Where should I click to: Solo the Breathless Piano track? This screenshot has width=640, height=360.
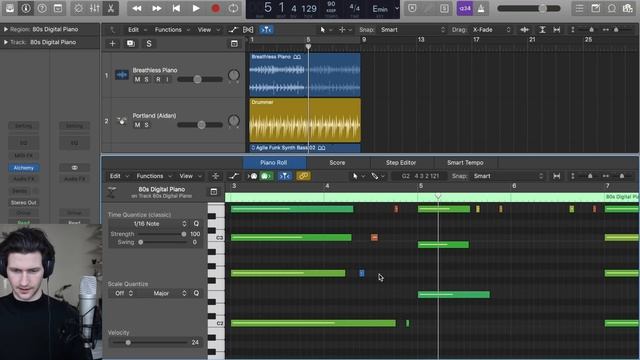click(147, 79)
